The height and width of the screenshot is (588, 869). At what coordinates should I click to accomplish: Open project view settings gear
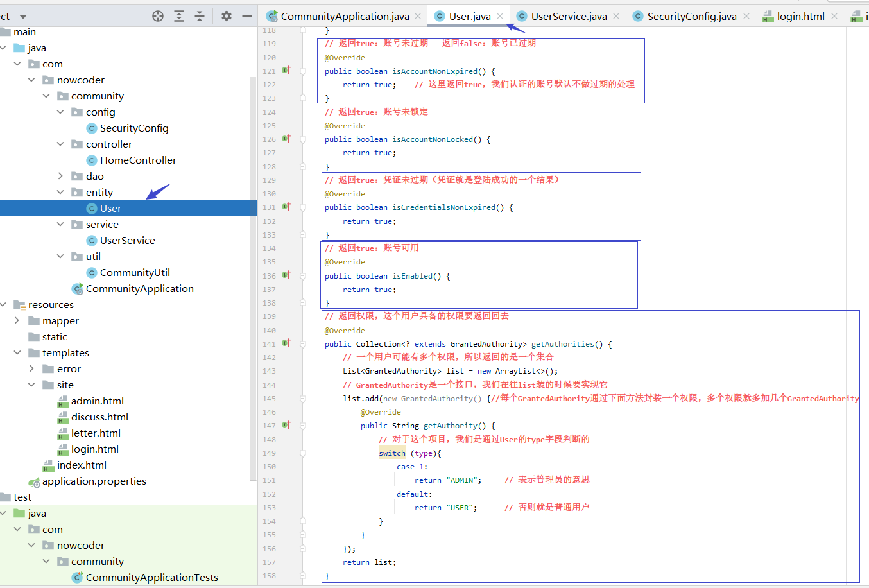pos(227,16)
